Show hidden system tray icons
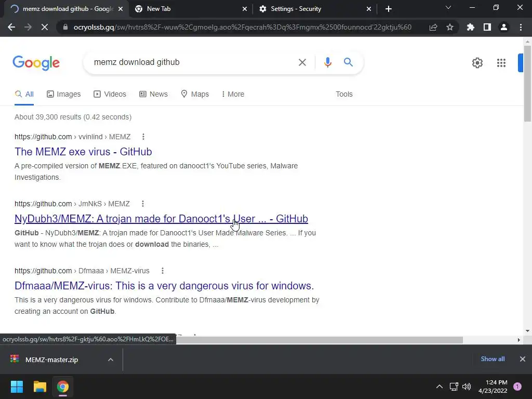This screenshot has width=532, height=399. (440, 387)
